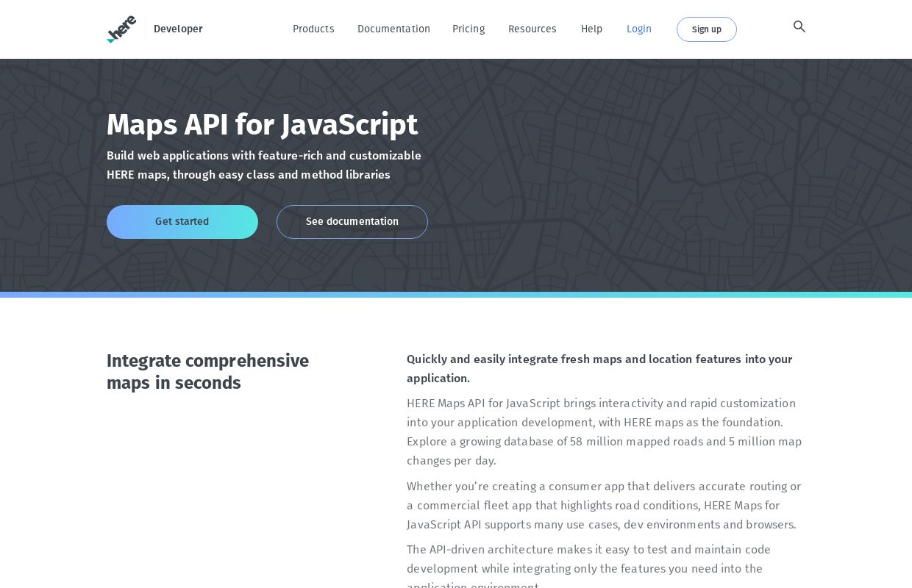The image size is (912, 588).
Task: Click the 'Quickly and easily integrate fresh maps' text
Action: tap(599, 369)
